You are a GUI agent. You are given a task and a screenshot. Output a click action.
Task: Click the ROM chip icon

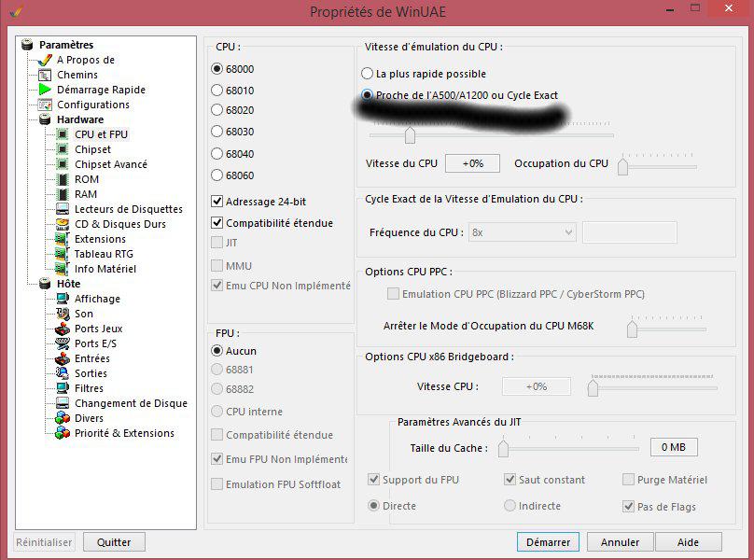63,179
